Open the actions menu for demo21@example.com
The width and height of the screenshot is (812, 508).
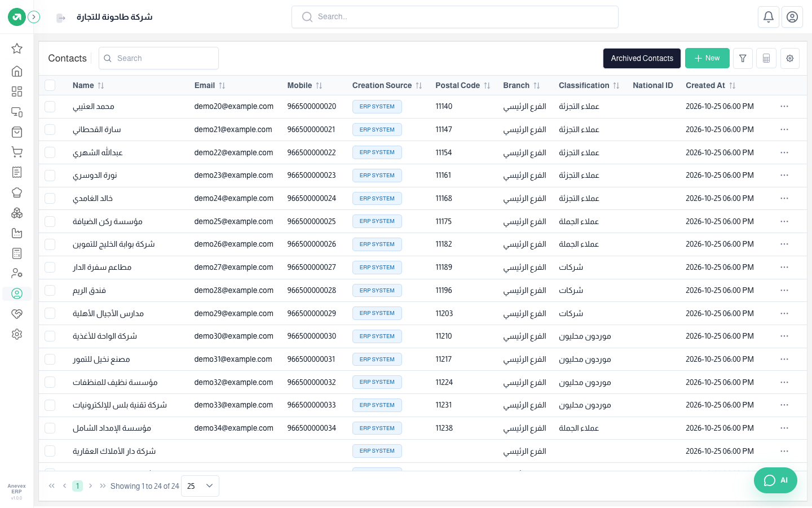click(784, 130)
